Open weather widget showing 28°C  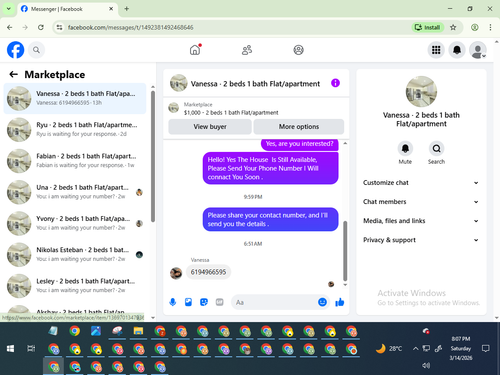(x=389, y=349)
